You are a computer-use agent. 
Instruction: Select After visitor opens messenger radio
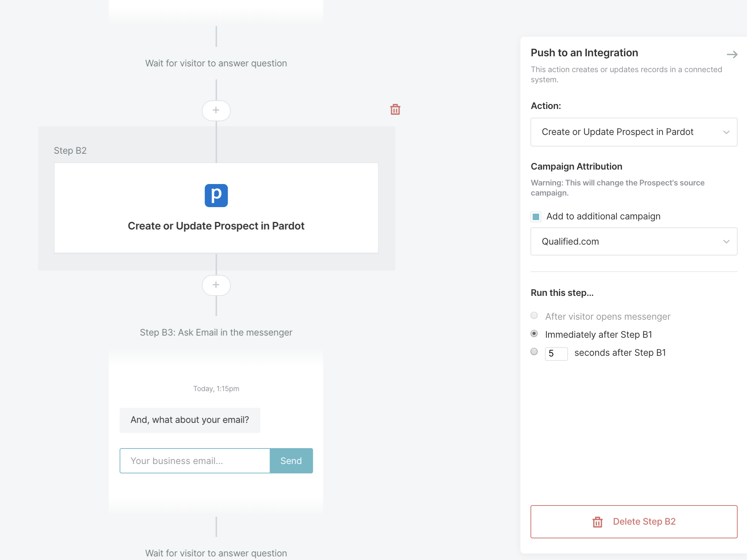pyautogui.click(x=534, y=316)
